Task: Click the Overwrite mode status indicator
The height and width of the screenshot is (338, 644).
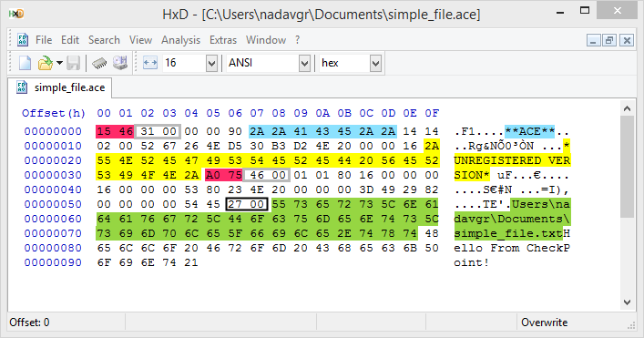Action: tap(544, 323)
